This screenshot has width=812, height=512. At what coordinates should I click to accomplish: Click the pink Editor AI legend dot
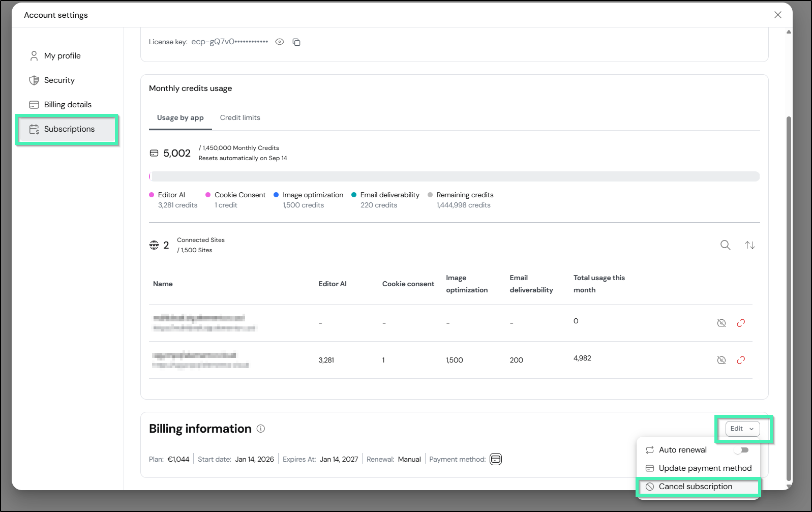tap(152, 195)
